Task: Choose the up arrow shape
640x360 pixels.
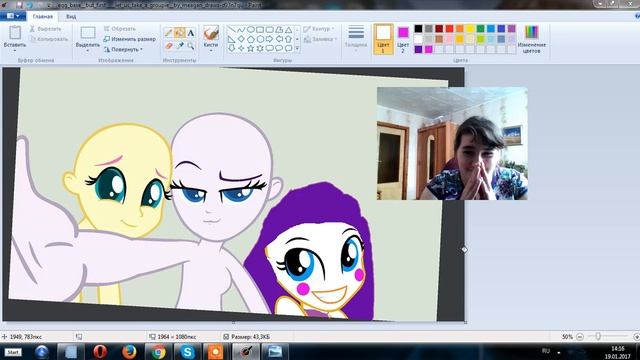Action: (289, 39)
